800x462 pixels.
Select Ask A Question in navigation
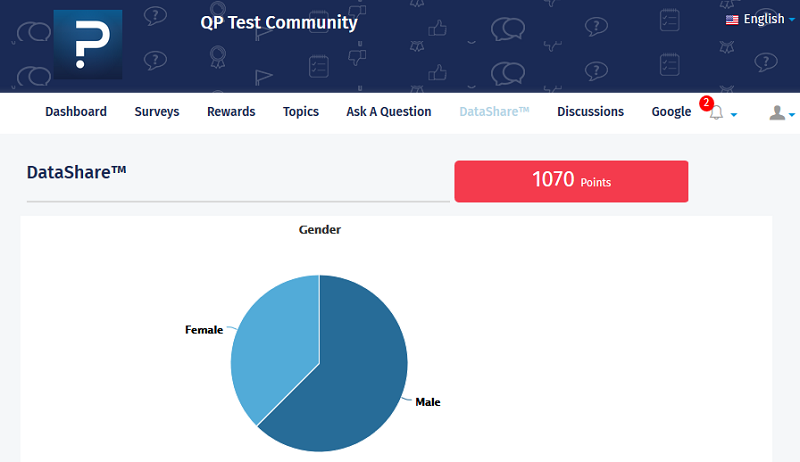[389, 112]
